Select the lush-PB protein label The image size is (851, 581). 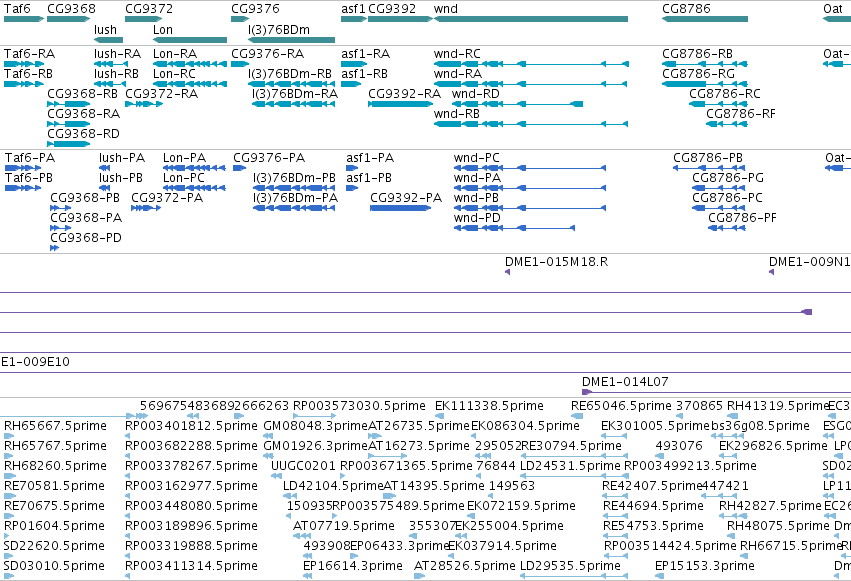click(120, 178)
